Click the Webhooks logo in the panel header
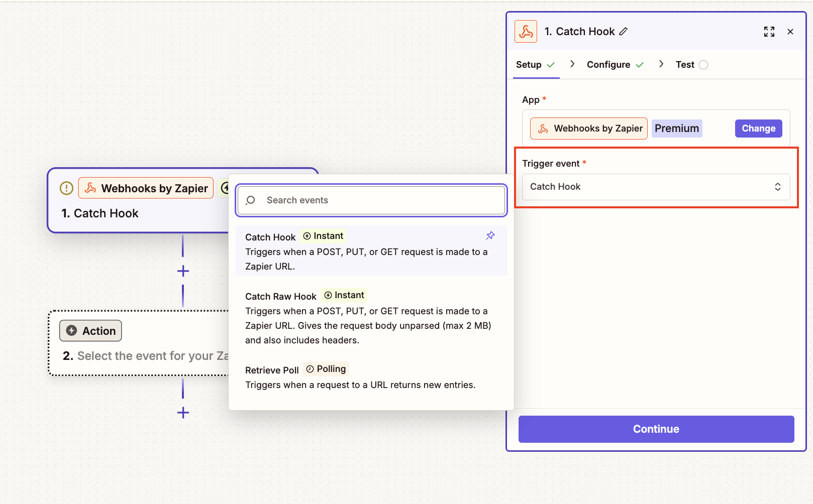 526,32
